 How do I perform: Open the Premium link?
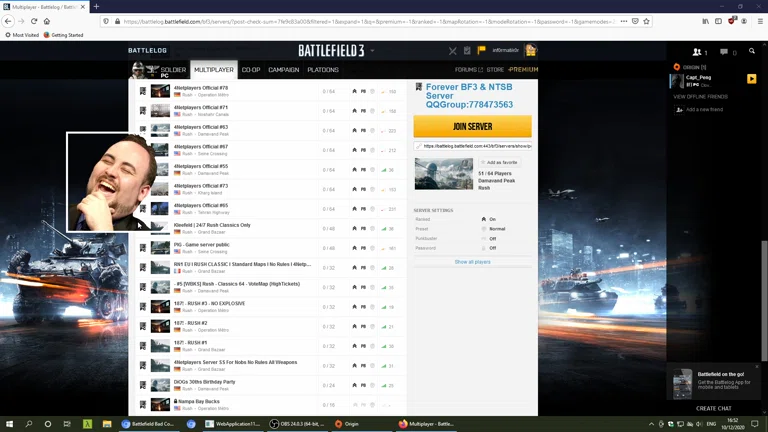523,70
